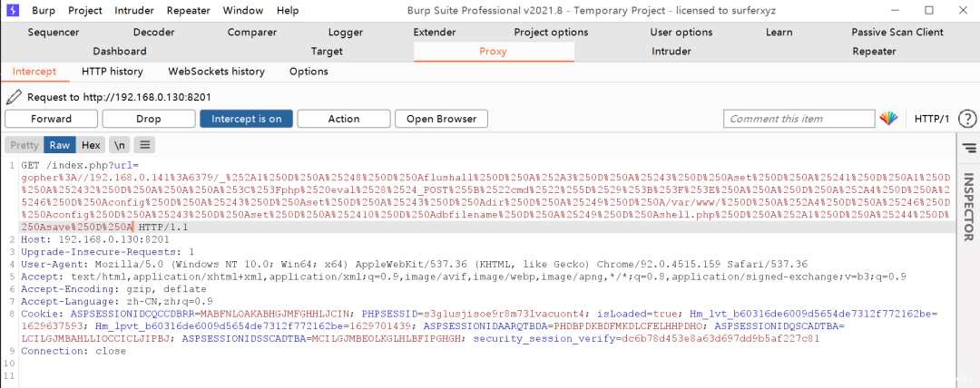Viewport: 980px width, 388px height.
Task: Click the User-Agent header line
Action: (x=415, y=265)
